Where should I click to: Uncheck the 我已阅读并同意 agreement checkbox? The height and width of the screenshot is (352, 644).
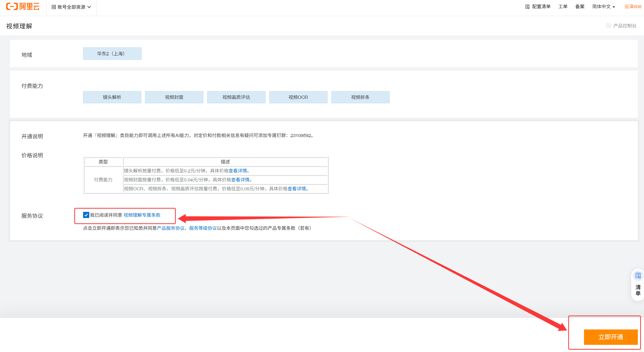point(86,215)
